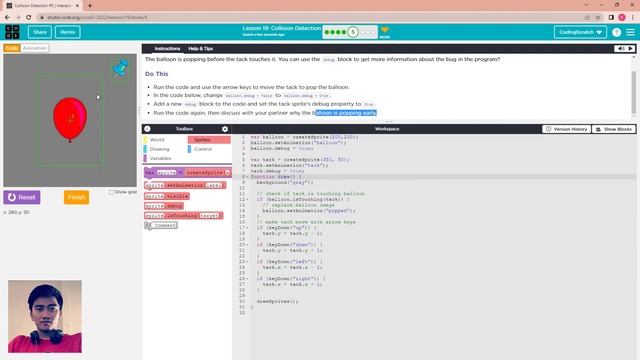Open Chrome profile avatar
Image resolution: width=640 pixels, height=360 pixels.
[622, 17]
